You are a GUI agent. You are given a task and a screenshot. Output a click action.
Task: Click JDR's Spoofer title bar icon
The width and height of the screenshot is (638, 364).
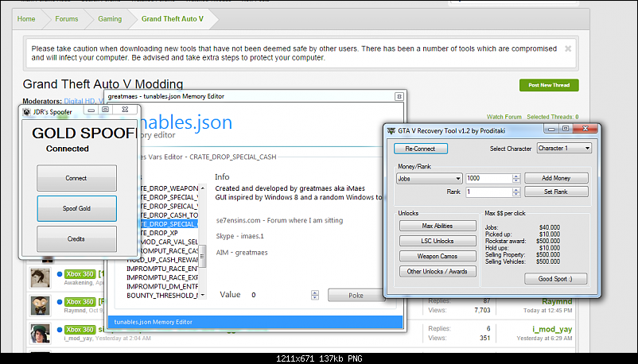[x=26, y=112]
